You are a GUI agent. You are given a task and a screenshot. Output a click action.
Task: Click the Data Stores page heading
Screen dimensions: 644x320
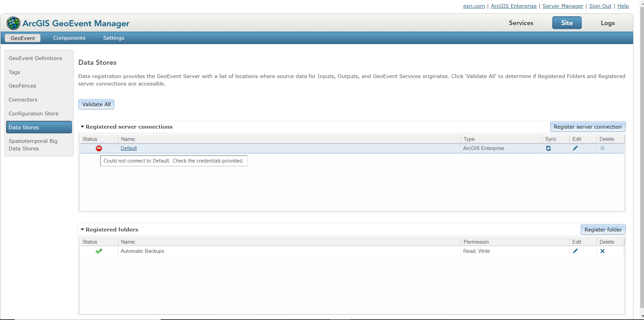(98, 62)
